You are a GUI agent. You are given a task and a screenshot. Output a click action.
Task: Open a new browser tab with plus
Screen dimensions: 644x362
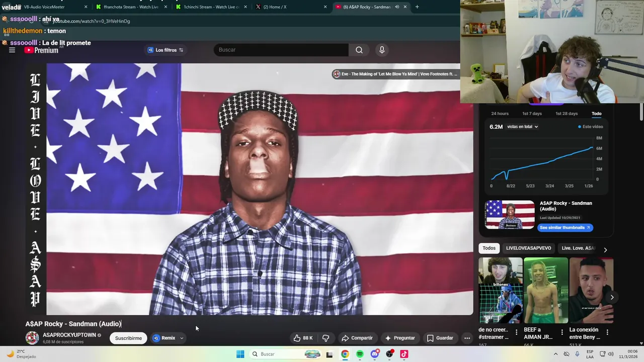pos(417,7)
